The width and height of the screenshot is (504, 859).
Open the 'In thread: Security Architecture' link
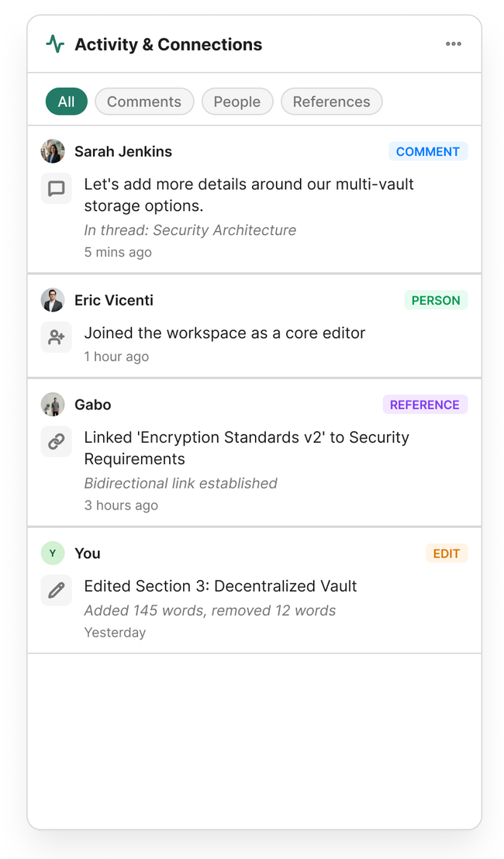pyautogui.click(x=190, y=230)
